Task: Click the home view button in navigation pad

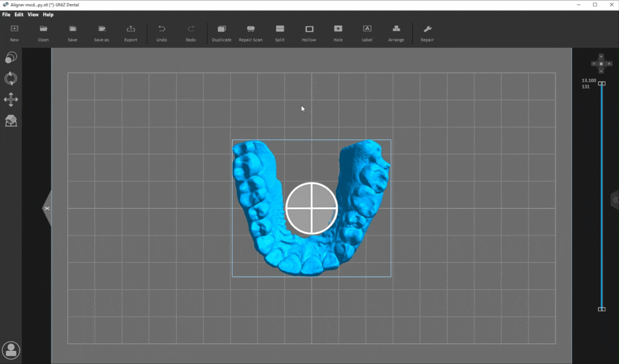Action: [x=601, y=63]
